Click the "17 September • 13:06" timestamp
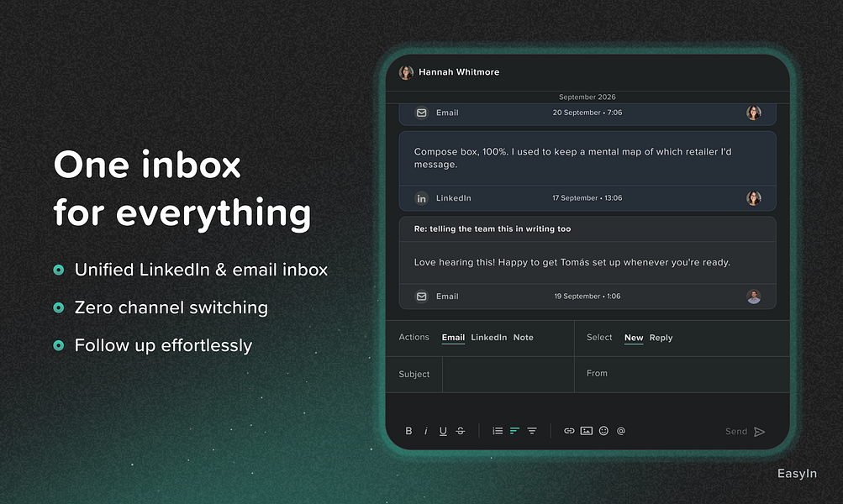The image size is (843, 504). click(x=587, y=198)
